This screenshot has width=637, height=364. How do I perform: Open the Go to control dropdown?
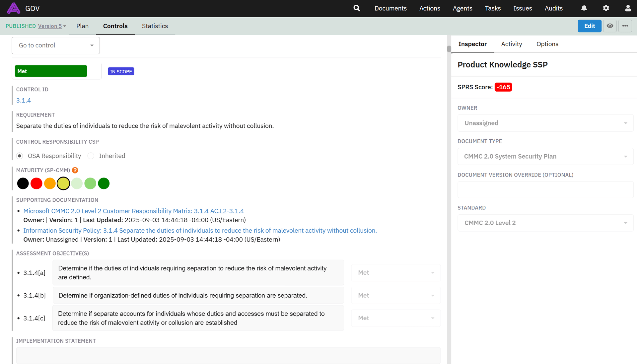pyautogui.click(x=56, y=45)
